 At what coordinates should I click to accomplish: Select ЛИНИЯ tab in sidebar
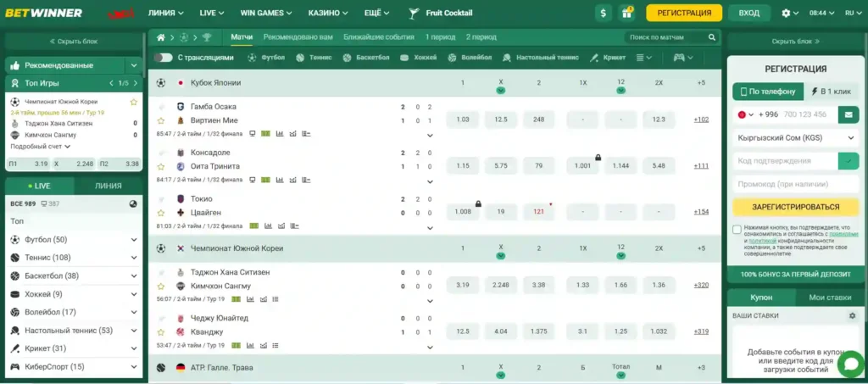108,186
